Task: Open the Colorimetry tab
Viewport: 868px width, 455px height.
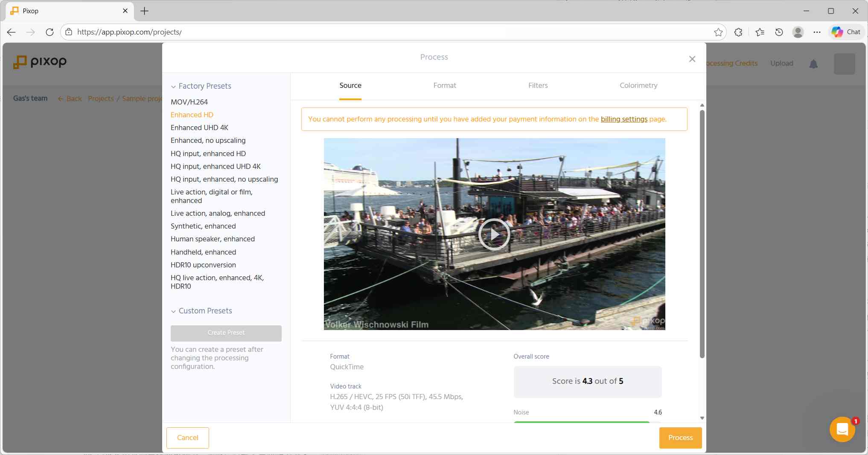Action: click(638, 85)
